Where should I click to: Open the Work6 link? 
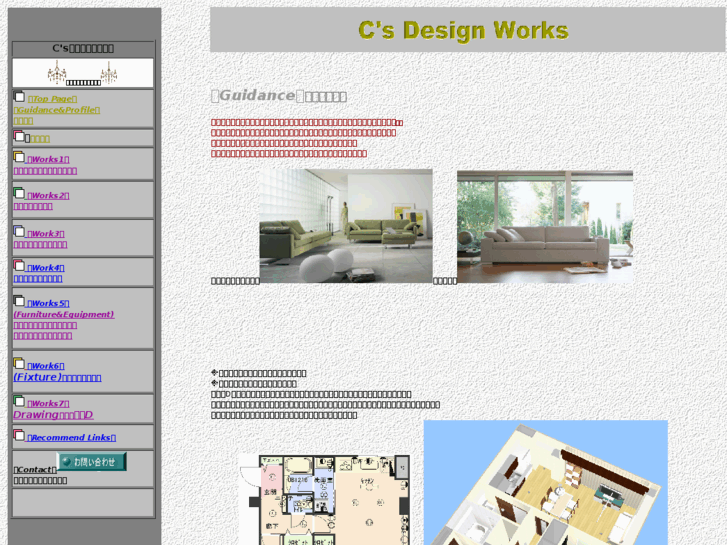pos(46,366)
